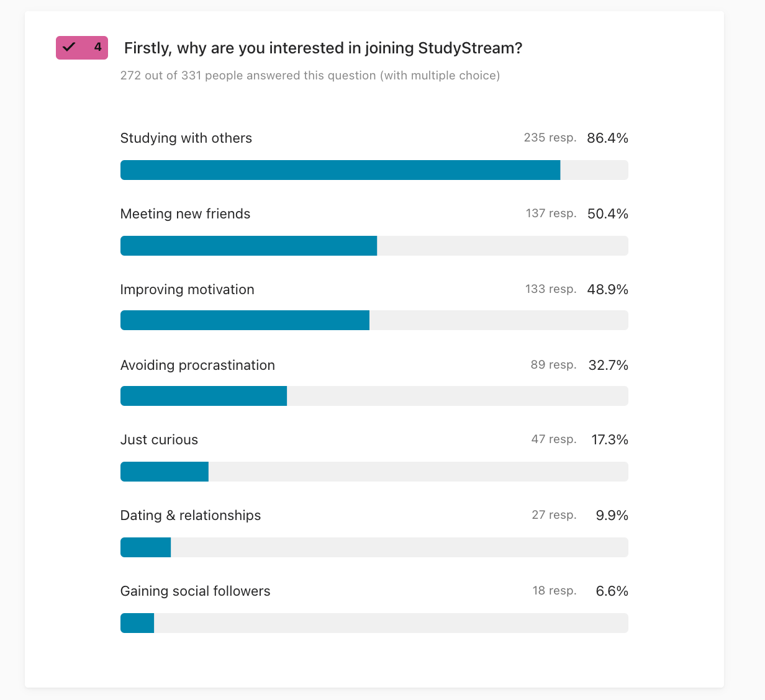Click the Dating & relationships progress bar

pos(374,547)
